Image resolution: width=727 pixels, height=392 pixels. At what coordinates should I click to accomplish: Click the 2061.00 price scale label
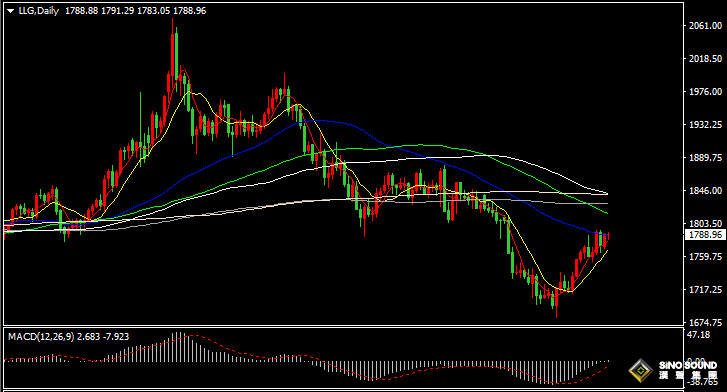[705, 26]
